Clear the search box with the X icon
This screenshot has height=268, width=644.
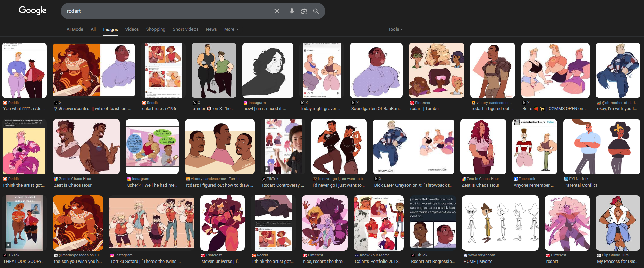coord(277,11)
